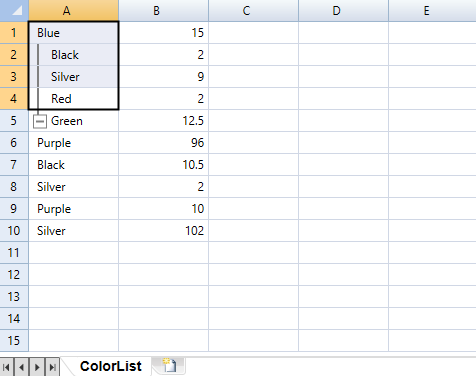Select row 10 header
Viewport: 476px width, 376px height.
click(14, 231)
